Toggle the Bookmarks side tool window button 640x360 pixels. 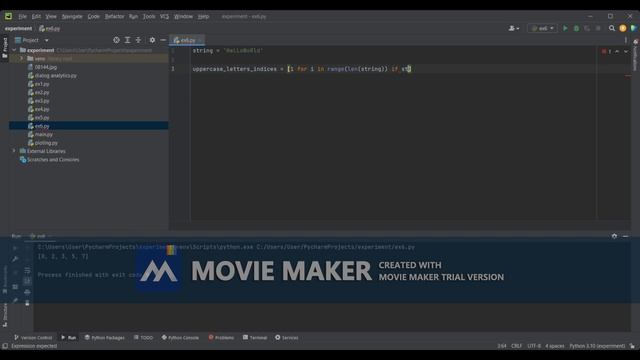click(5, 280)
